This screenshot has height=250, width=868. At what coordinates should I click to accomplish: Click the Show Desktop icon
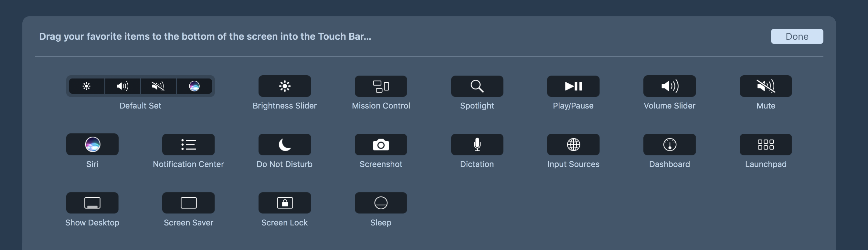click(92, 203)
